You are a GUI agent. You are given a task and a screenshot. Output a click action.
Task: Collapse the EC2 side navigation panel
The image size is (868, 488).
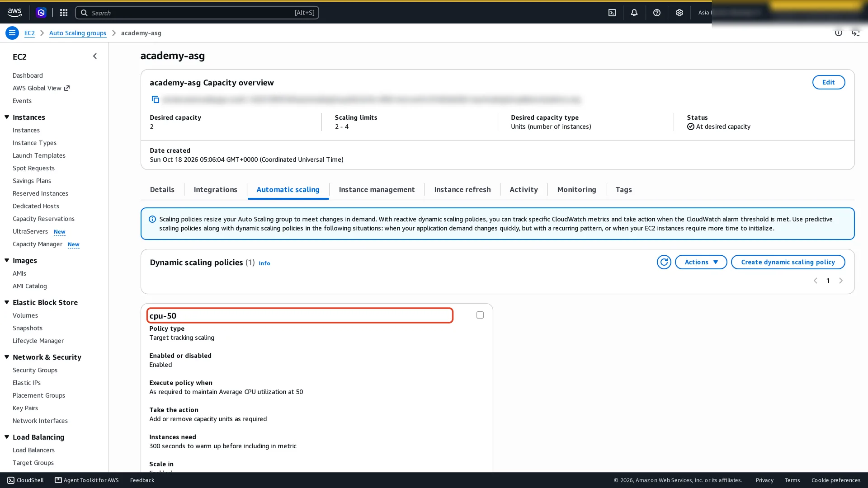95,56
